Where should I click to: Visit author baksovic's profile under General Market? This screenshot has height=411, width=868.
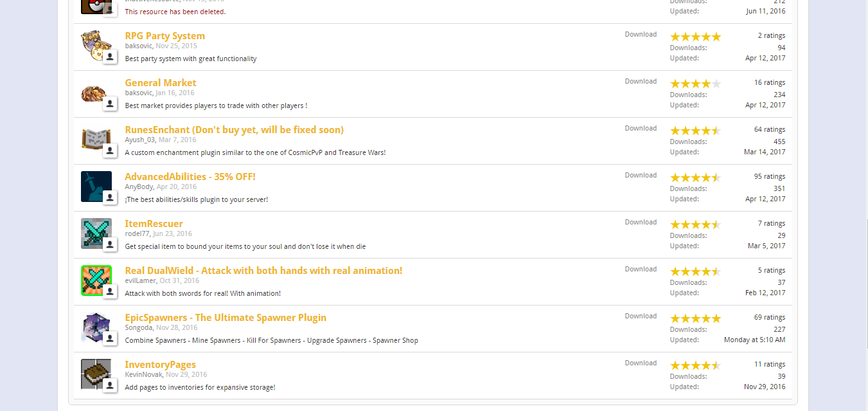(x=138, y=93)
